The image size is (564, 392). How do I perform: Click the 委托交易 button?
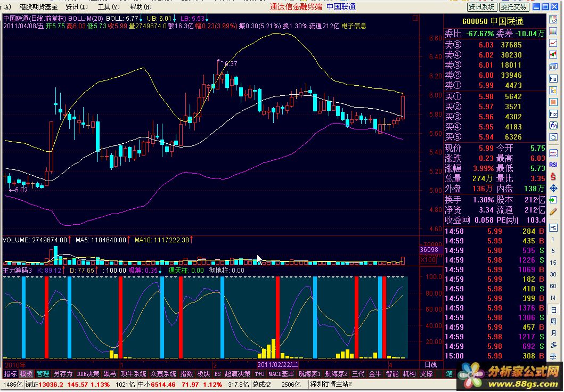coord(513,7)
